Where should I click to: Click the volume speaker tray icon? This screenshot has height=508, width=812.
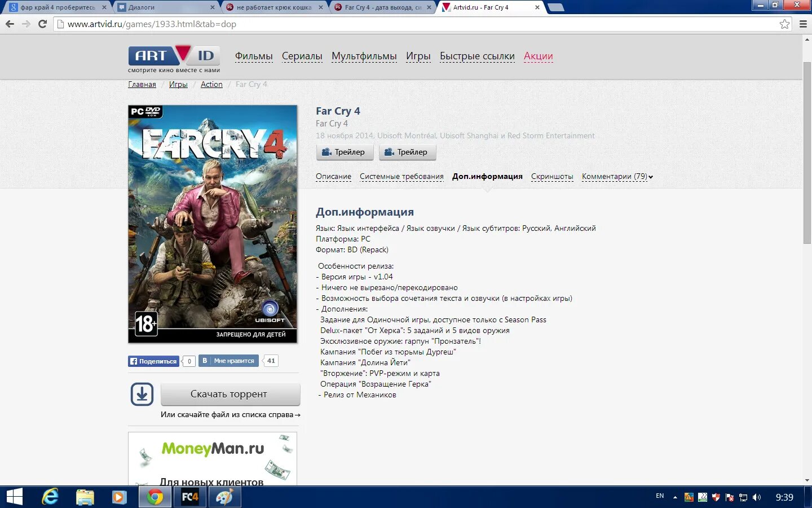click(x=757, y=497)
